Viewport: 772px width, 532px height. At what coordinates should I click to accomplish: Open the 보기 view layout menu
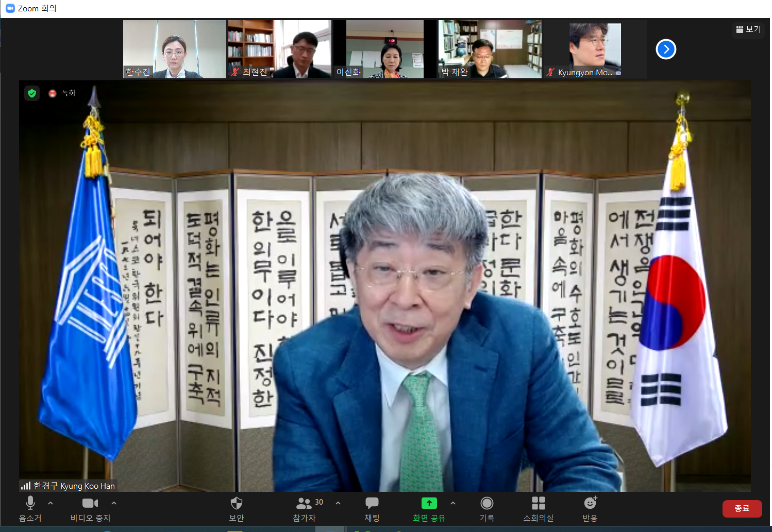[x=748, y=29]
